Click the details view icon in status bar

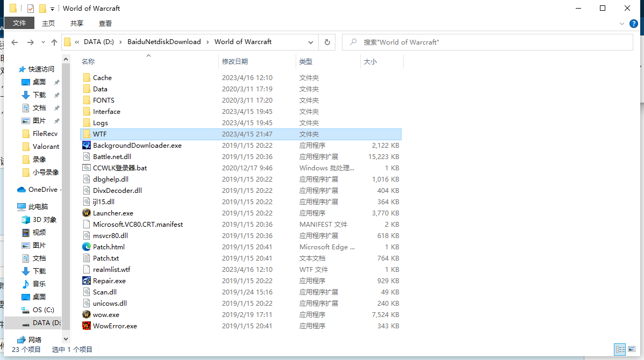(x=619, y=349)
